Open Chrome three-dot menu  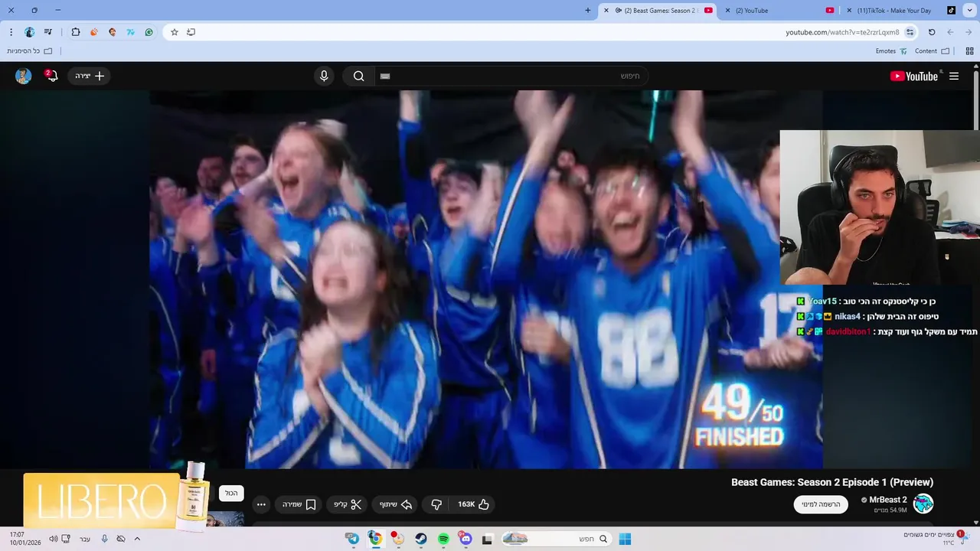(11, 32)
